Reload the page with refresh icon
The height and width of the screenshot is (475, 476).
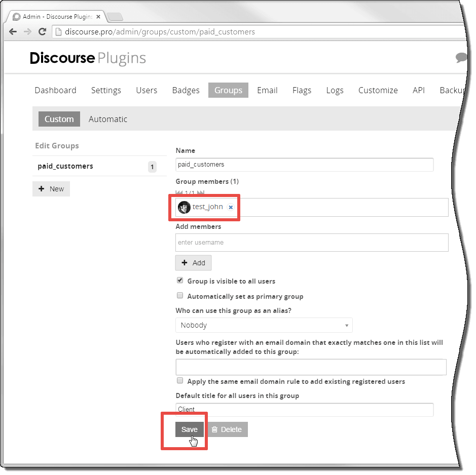click(x=43, y=31)
